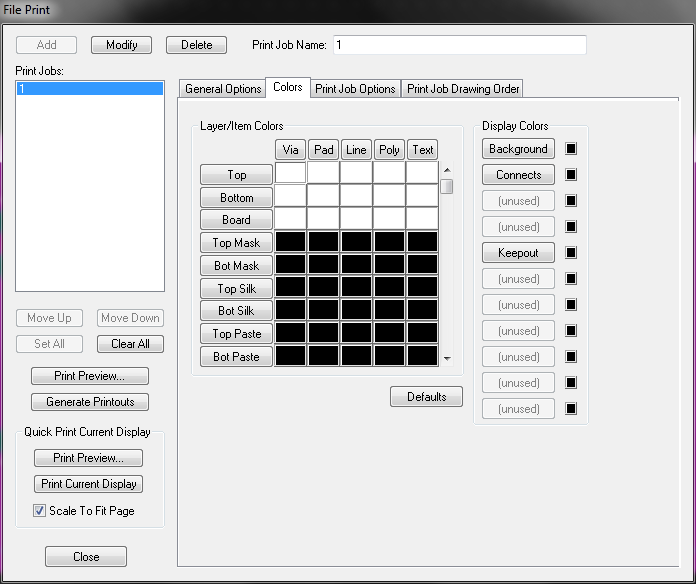
Task: Select the Top Mask Pad color cell
Action: [x=323, y=242]
